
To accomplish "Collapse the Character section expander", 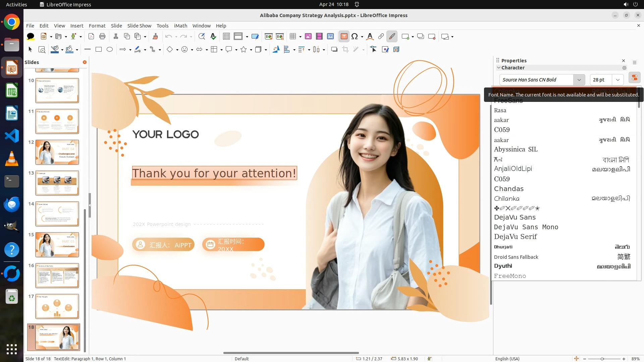I will (x=499, y=68).
